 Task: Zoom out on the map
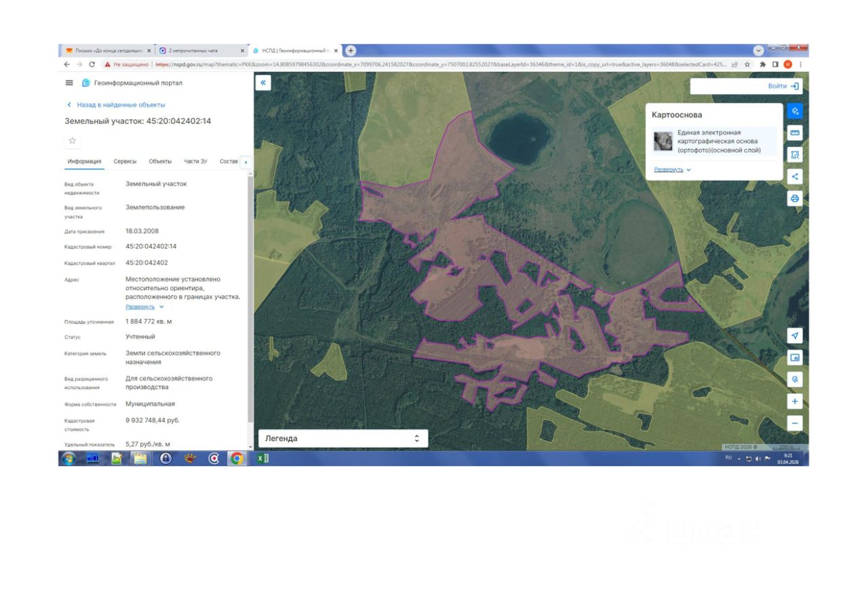(x=795, y=423)
